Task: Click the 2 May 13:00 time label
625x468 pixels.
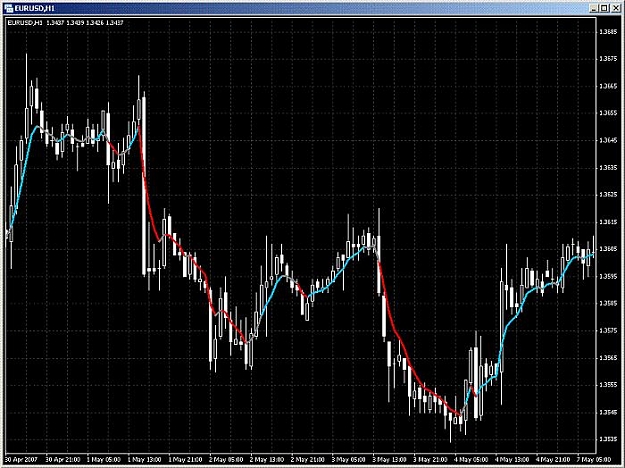Action: [x=267, y=459]
